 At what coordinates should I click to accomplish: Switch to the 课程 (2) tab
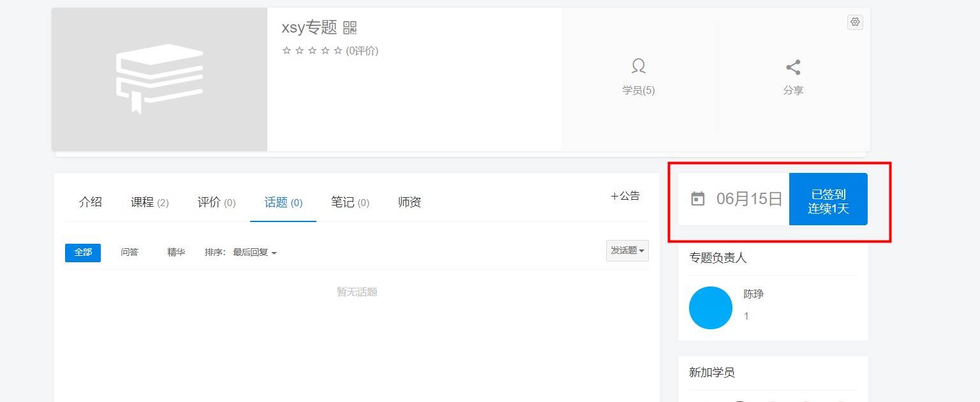[150, 202]
